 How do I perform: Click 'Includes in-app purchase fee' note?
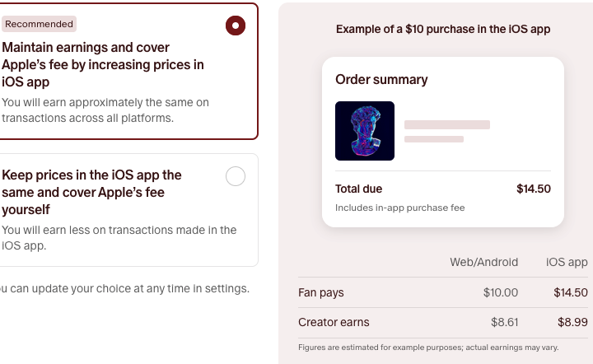point(399,208)
